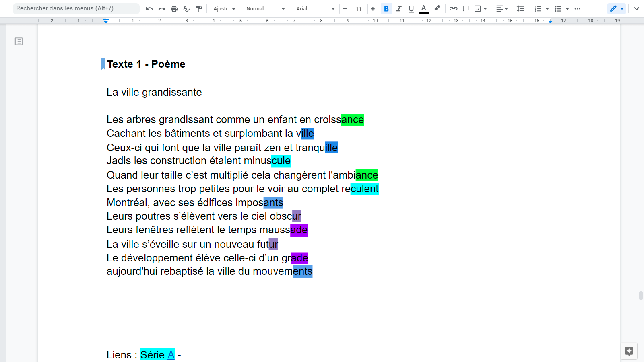Open the zoom level dropdown showing Ajuster
Screen dimensions: 644x362
tap(224, 8)
